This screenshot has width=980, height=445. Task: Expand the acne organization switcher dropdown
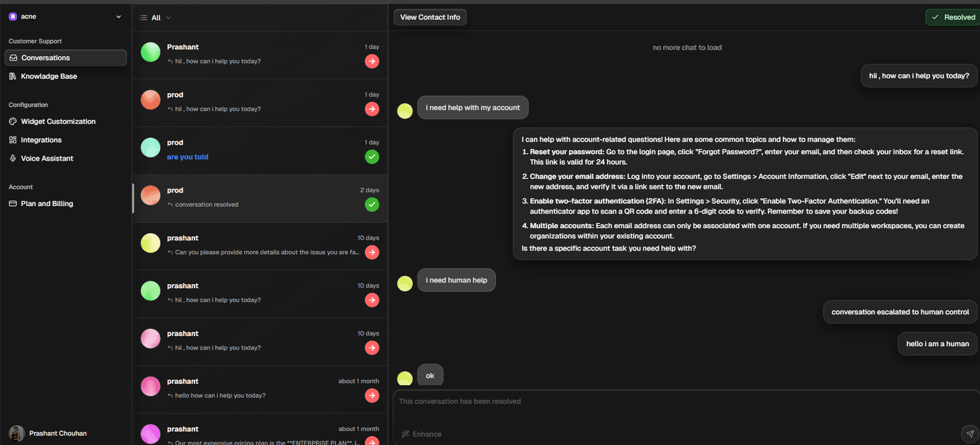(x=118, y=17)
